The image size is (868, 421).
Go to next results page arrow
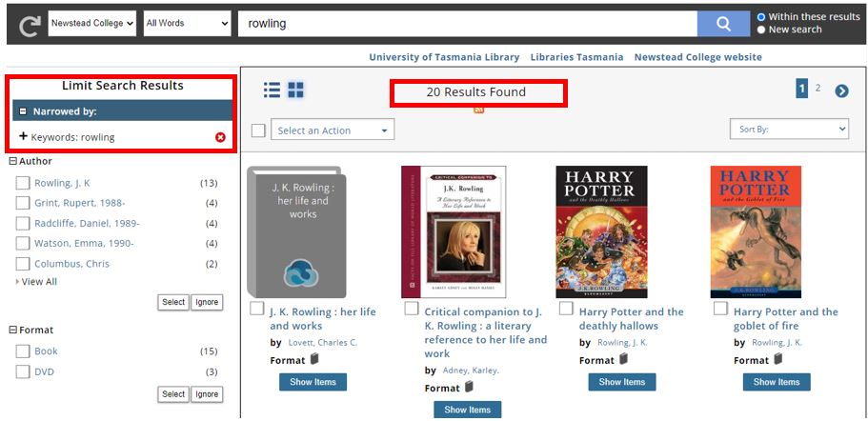841,91
